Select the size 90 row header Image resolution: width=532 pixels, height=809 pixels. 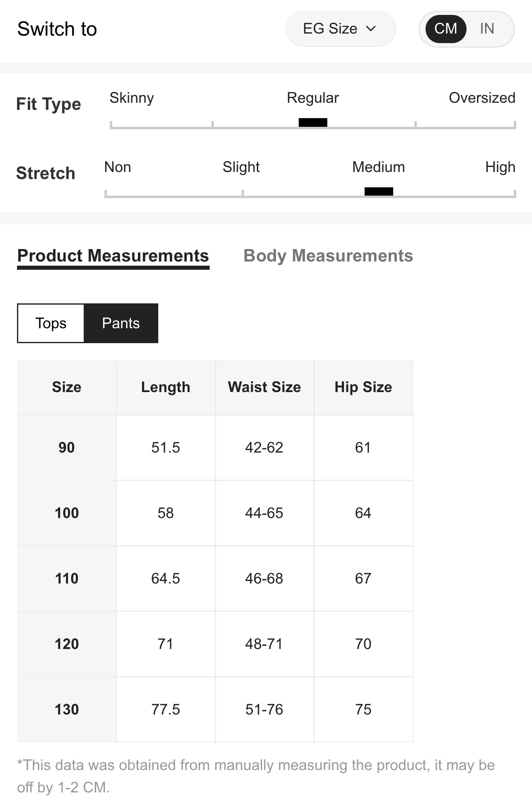click(67, 448)
